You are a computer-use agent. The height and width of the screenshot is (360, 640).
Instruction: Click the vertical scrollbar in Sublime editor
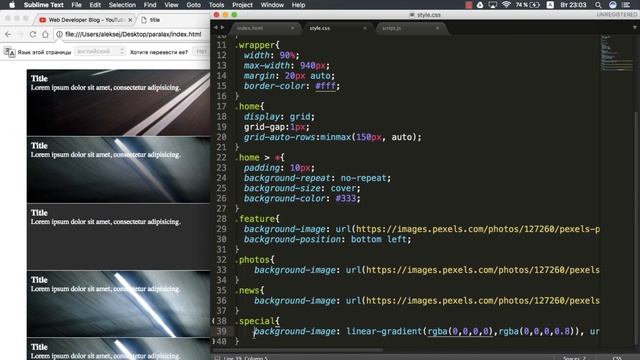pyautogui.click(x=636, y=229)
